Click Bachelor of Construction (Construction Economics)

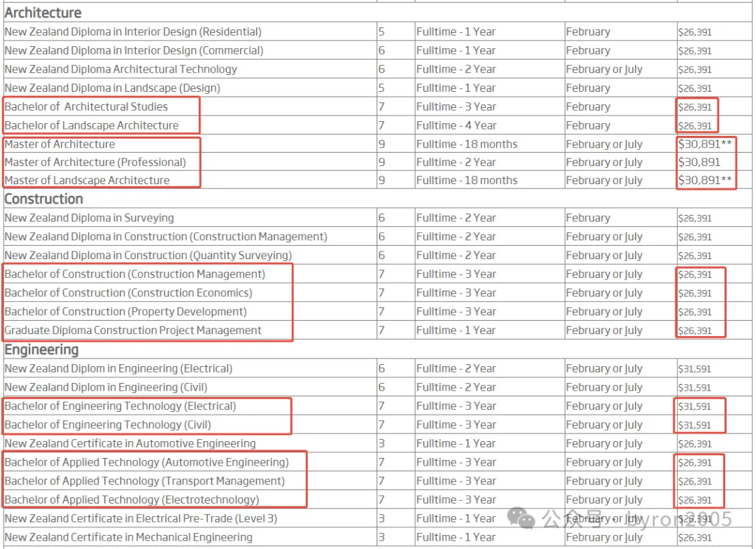pyautogui.click(x=128, y=293)
